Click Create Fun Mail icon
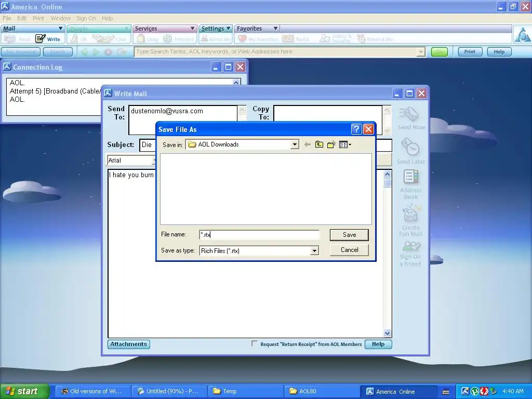This screenshot has width=532, height=399. tap(411, 213)
